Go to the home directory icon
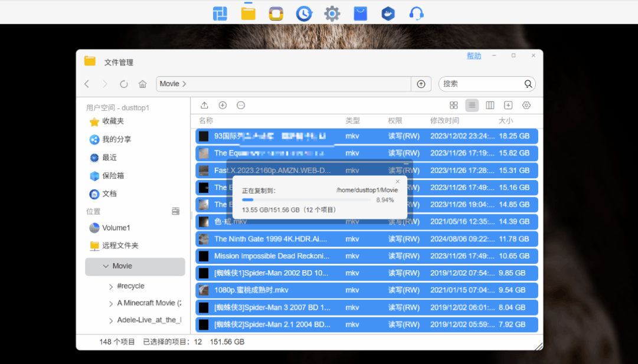Screen dimensions: 638x364 [x=142, y=84]
